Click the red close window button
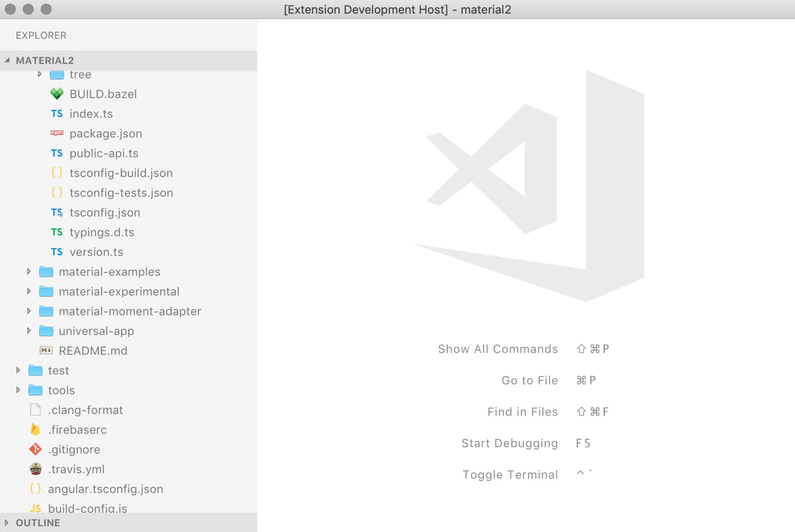 pos(11,9)
